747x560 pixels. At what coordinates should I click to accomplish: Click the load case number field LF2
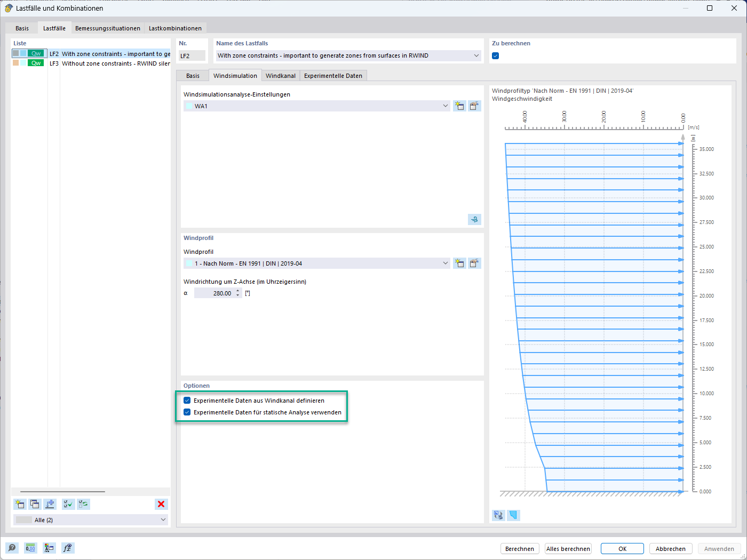click(192, 55)
